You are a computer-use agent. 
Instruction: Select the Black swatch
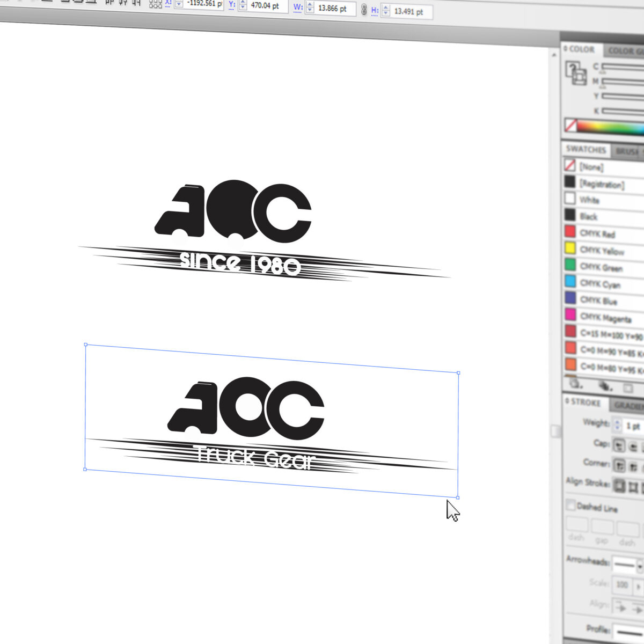coord(604,216)
